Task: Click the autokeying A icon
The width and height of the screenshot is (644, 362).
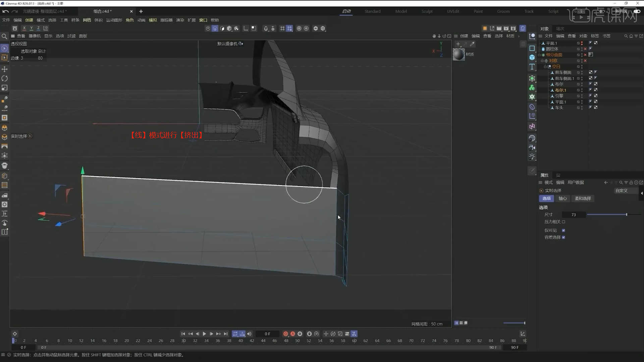Action: (x=293, y=334)
